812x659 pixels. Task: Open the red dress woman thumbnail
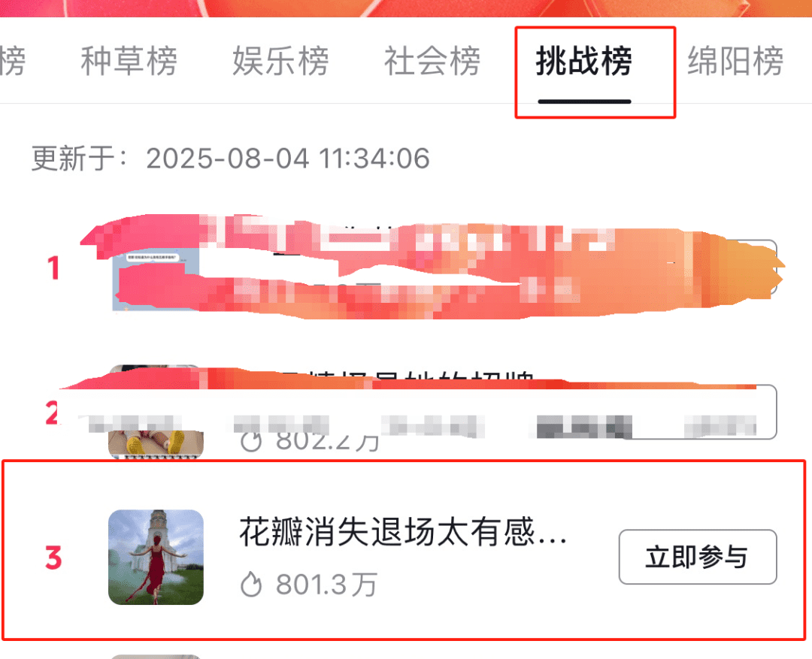[156, 557]
